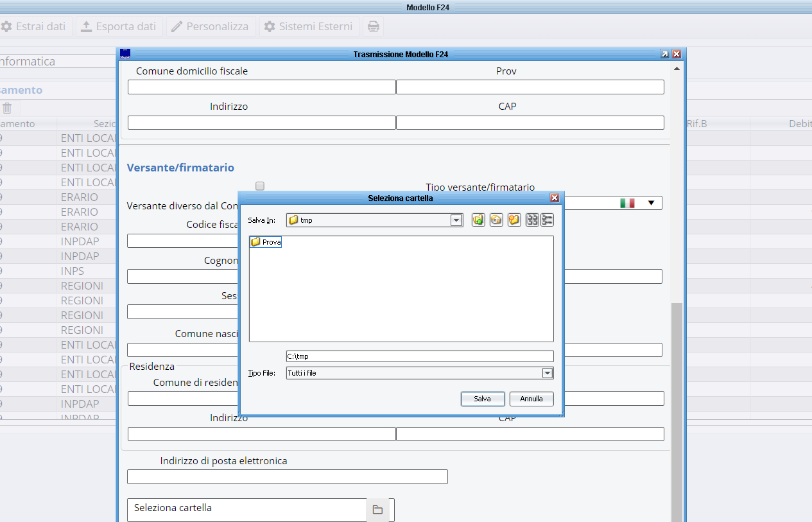This screenshot has width=812, height=522.
Task: Click the Trasmissione Modello F24 vertical scrollbar
Action: (x=677, y=411)
